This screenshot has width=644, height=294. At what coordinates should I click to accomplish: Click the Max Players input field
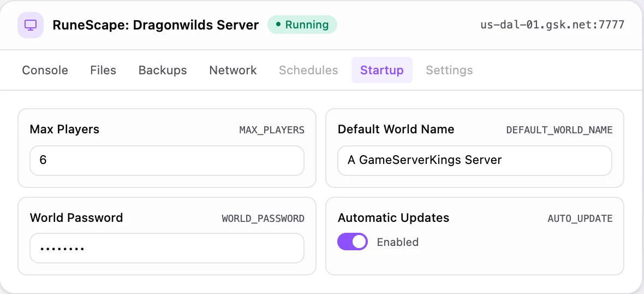(167, 160)
